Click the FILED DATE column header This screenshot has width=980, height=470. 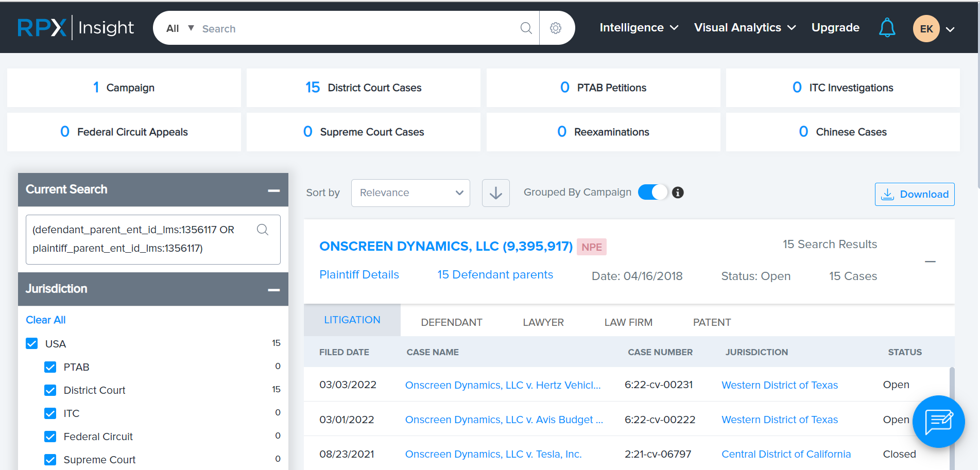tap(344, 352)
